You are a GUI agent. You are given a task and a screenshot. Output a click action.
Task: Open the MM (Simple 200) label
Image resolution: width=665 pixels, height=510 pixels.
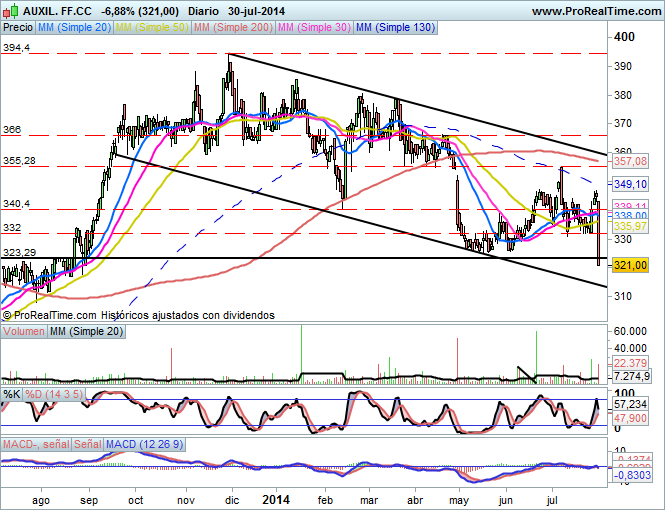tap(233, 28)
